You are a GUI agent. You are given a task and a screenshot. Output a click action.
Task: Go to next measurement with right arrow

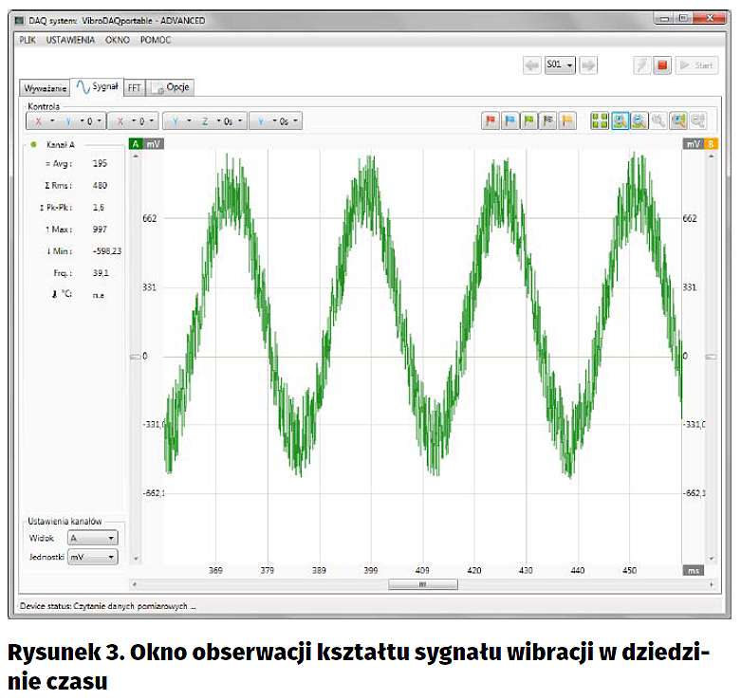tap(588, 65)
